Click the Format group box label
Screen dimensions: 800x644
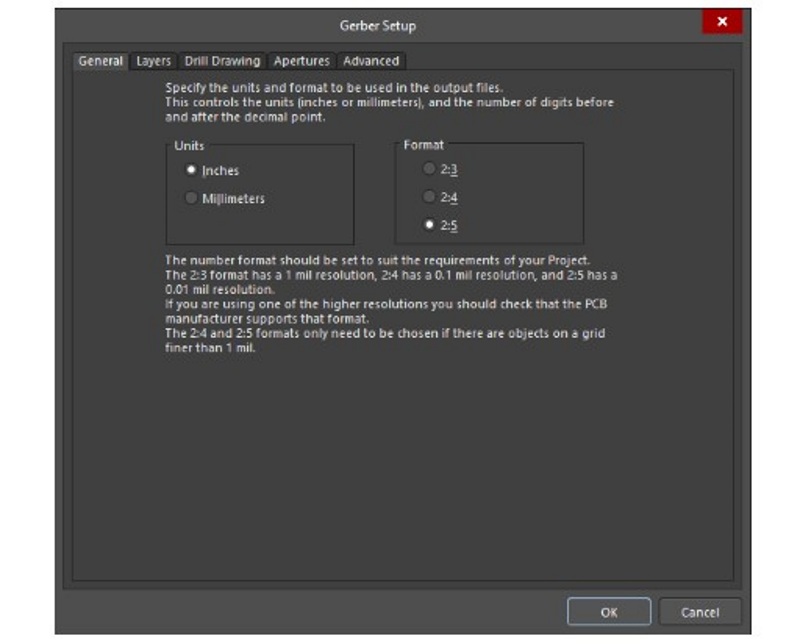[424, 146]
